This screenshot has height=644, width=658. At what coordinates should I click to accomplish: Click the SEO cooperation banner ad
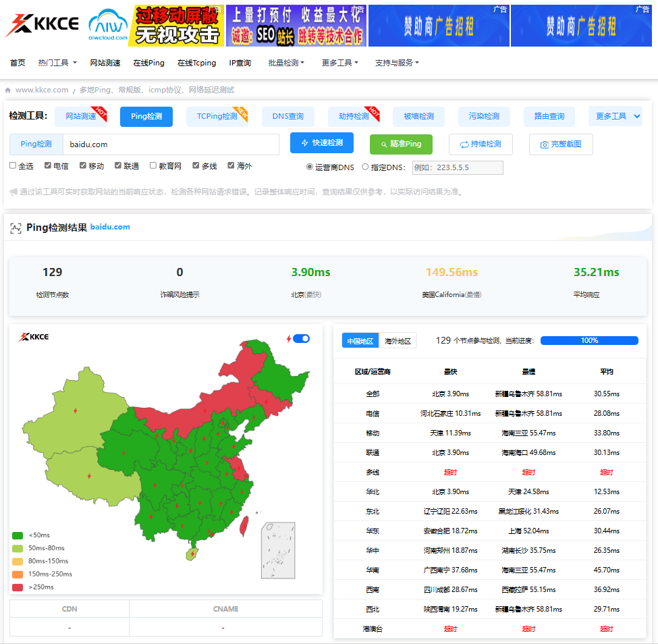click(296, 26)
